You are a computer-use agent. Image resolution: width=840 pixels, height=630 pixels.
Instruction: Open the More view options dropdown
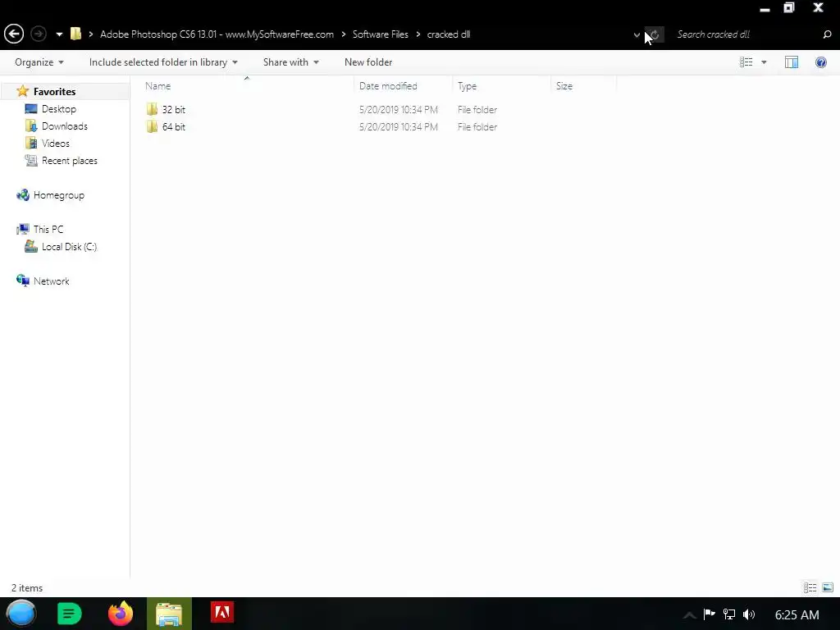coord(764,62)
